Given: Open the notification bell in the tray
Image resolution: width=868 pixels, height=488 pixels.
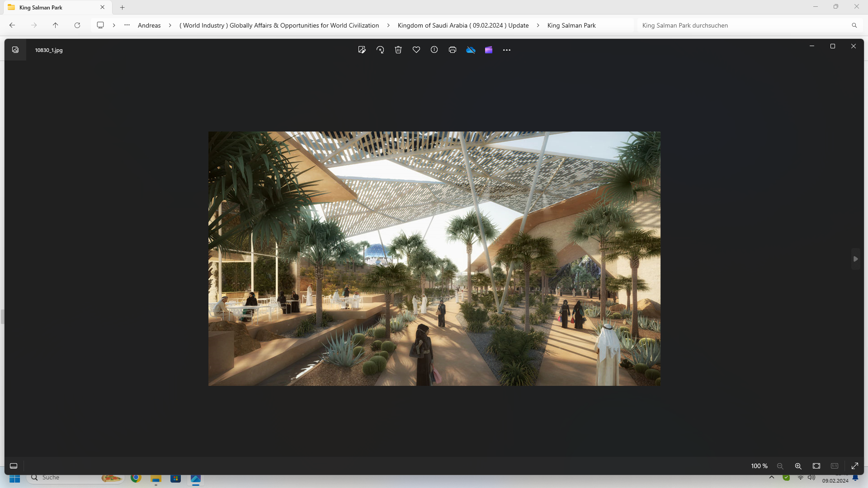Looking at the screenshot, I should point(856,478).
